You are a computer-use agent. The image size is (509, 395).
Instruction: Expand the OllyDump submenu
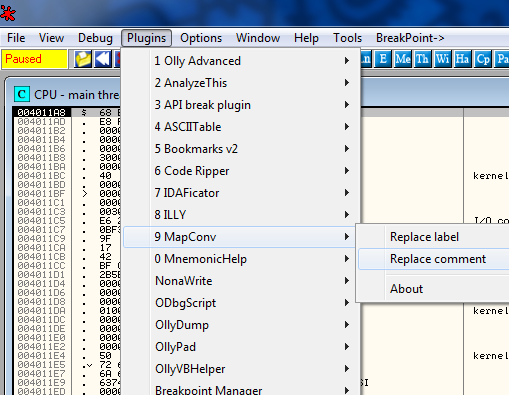[239, 325]
